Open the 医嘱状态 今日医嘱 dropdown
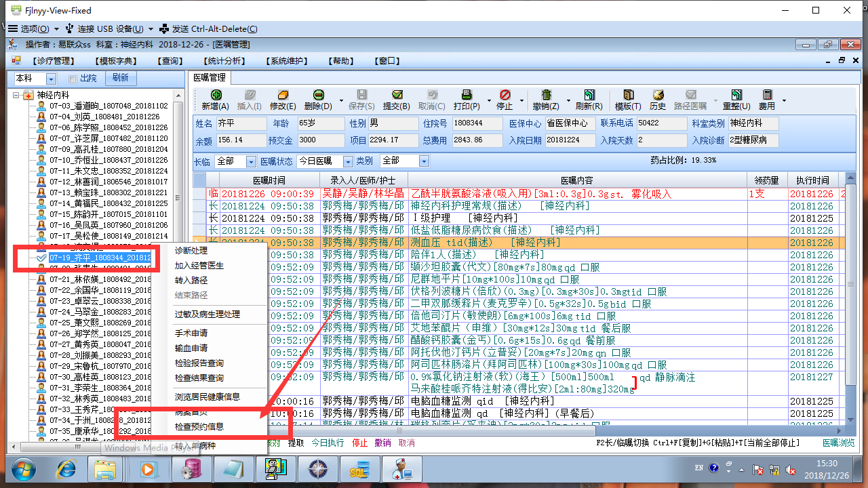The height and width of the screenshot is (488, 868). click(x=348, y=161)
